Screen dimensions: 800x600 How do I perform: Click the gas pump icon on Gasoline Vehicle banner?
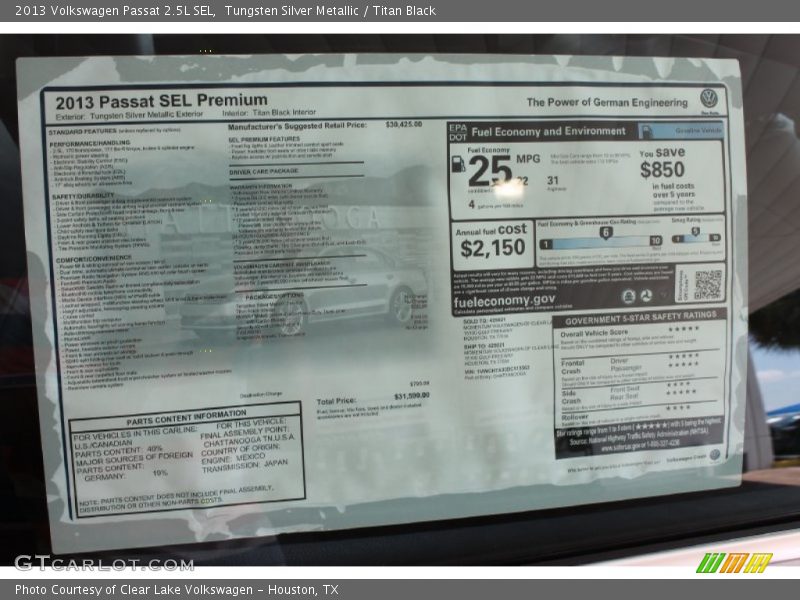(646, 131)
